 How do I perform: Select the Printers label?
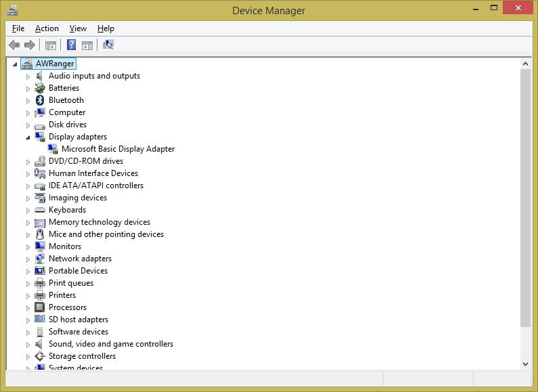62,295
